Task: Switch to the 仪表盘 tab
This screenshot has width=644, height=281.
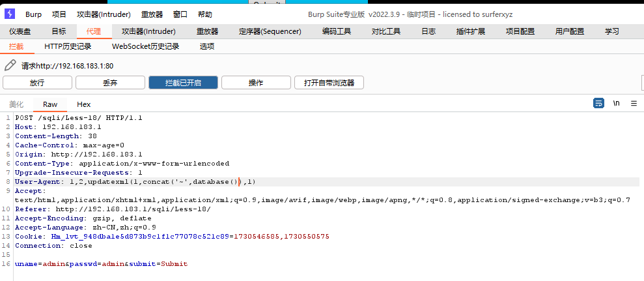Action: point(20,31)
